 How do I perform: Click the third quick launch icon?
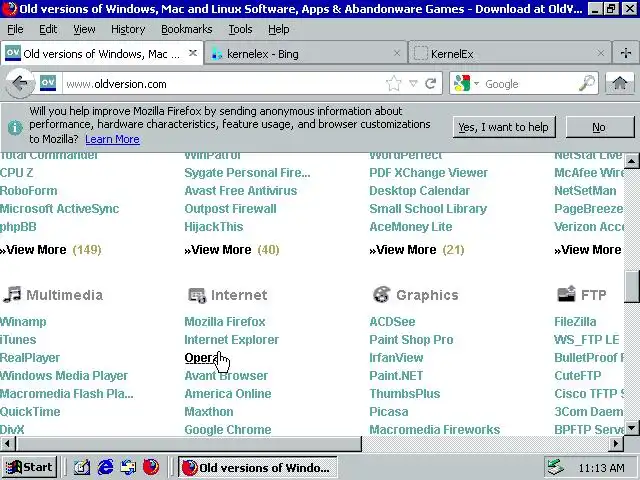[x=128, y=467]
